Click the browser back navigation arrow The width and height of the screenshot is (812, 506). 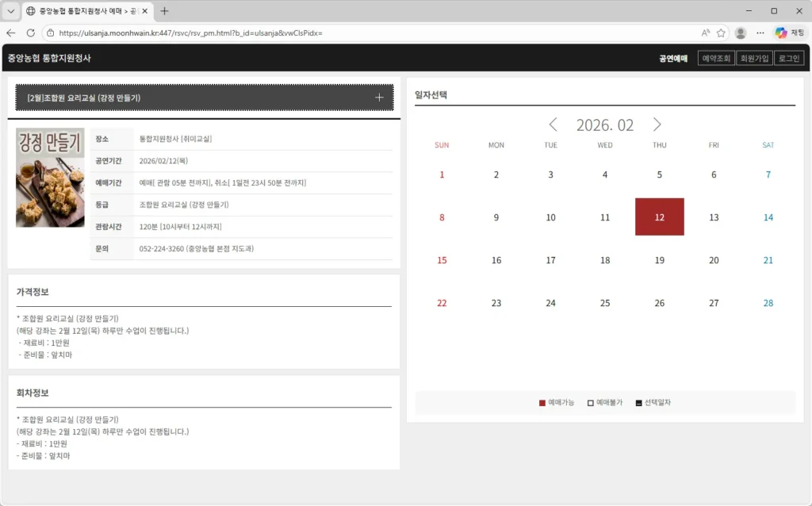click(x=10, y=33)
